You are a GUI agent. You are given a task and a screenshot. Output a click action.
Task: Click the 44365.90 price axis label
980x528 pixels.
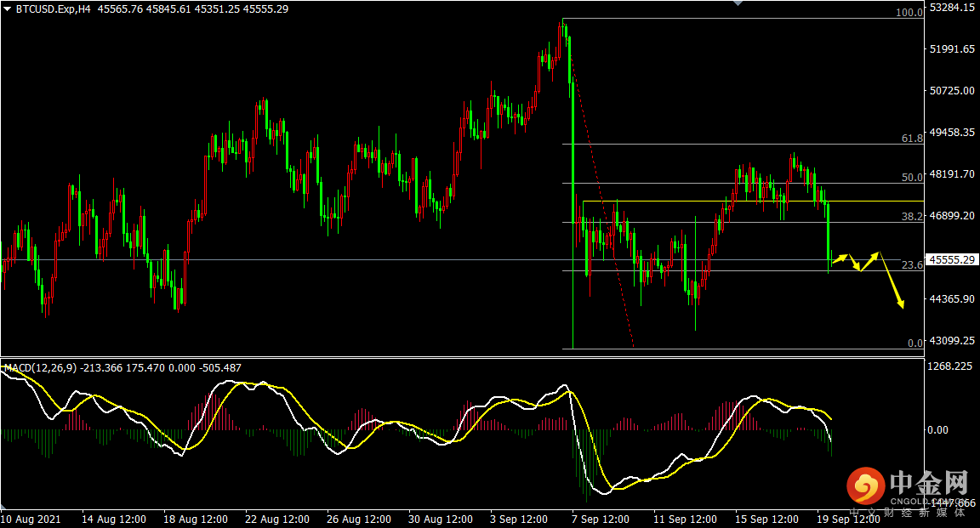[953, 299]
